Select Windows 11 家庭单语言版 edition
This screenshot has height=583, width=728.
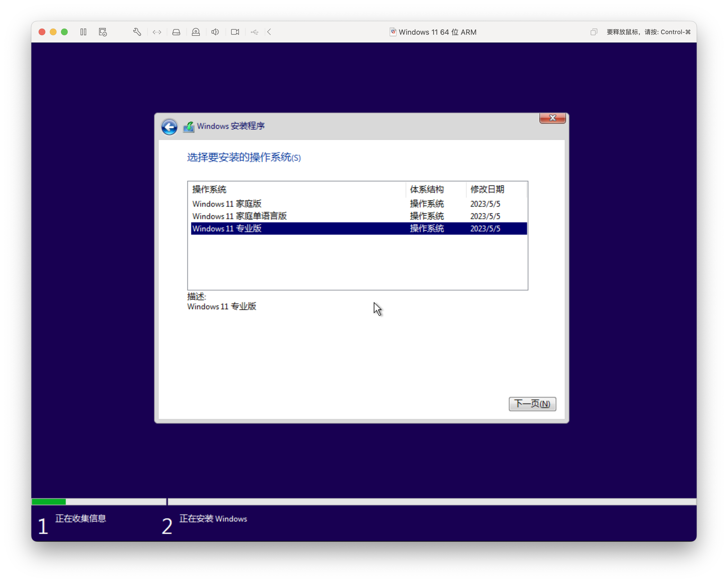[x=239, y=216]
